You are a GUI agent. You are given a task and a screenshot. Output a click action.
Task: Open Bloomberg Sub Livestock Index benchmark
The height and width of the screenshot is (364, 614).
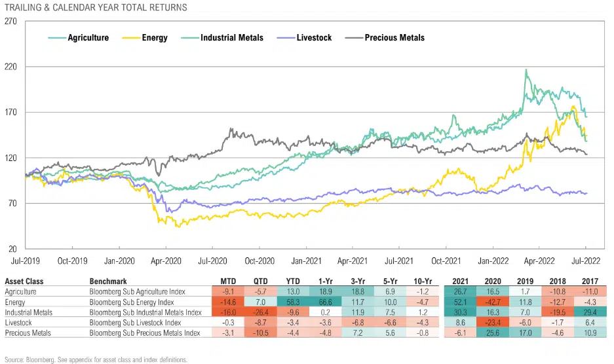pyautogui.click(x=132, y=322)
